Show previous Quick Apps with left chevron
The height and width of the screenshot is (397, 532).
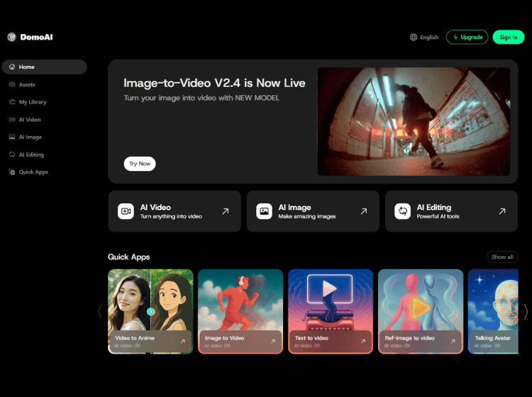click(x=100, y=311)
